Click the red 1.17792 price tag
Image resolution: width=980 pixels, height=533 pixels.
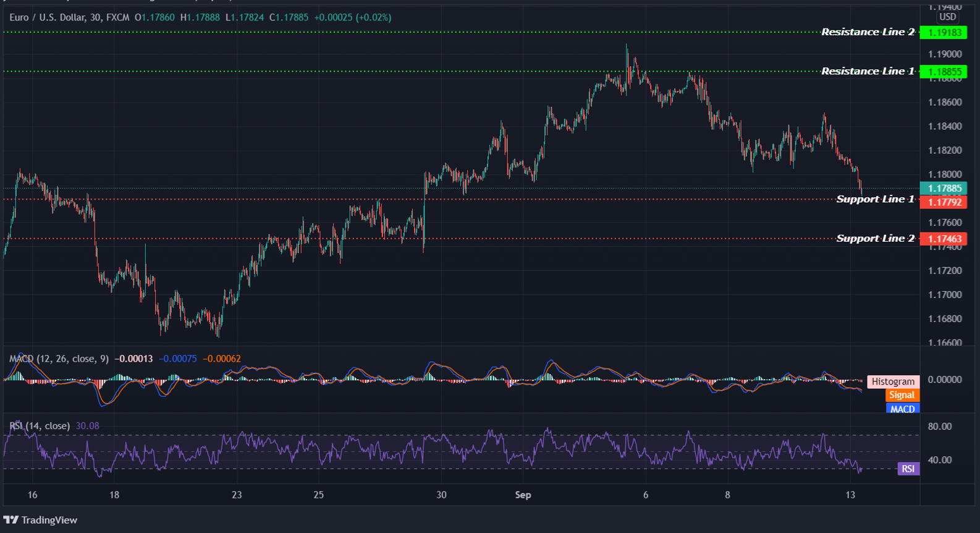pyautogui.click(x=944, y=202)
